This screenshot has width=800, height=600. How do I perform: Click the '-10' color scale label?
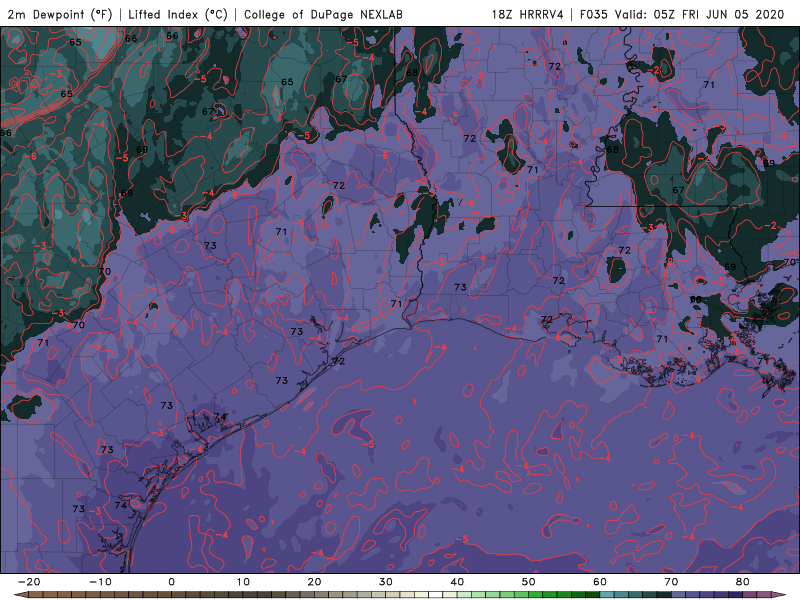(100, 582)
